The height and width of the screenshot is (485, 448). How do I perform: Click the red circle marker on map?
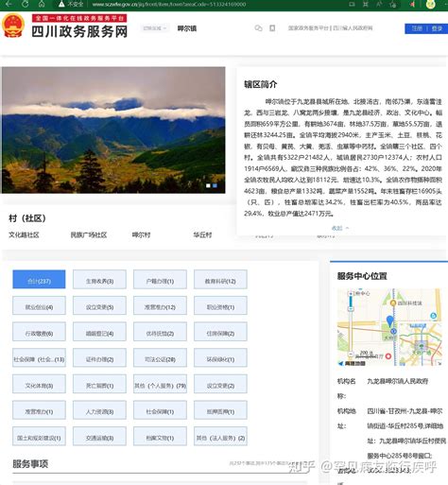pos(388,356)
